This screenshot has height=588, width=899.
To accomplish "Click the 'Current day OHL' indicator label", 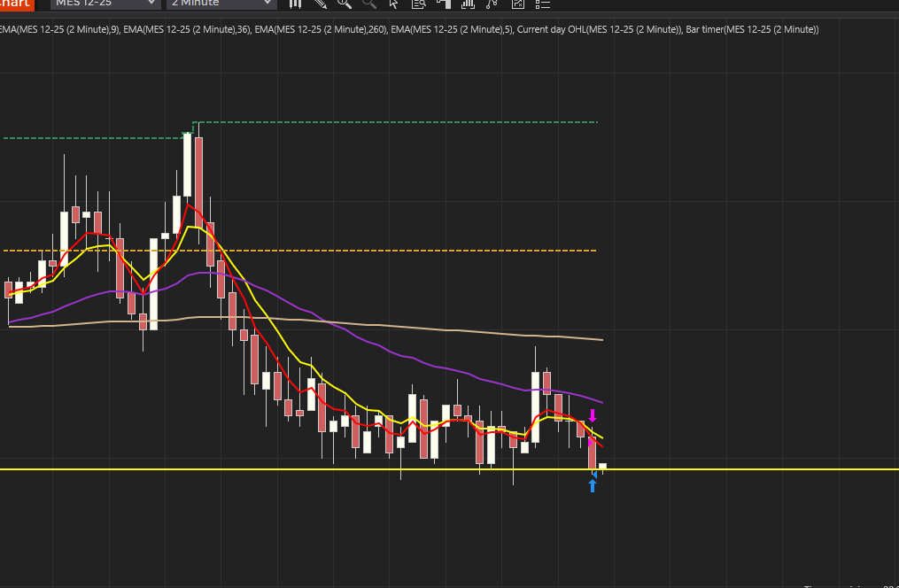I will pyautogui.click(x=600, y=29).
